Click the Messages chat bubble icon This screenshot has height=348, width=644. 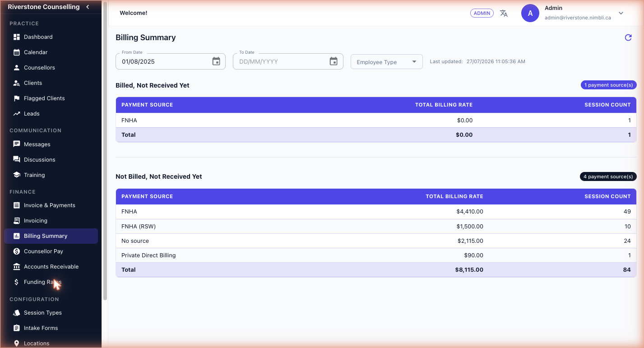tap(17, 144)
